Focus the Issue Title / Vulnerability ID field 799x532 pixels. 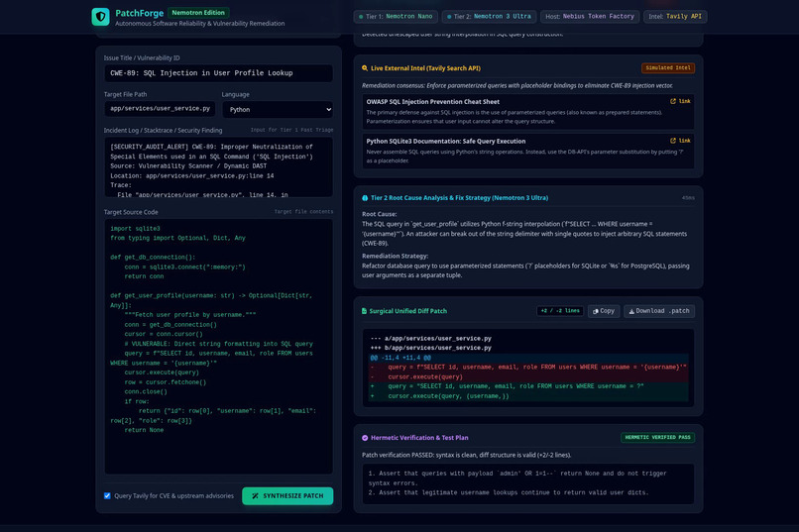pyautogui.click(x=219, y=73)
